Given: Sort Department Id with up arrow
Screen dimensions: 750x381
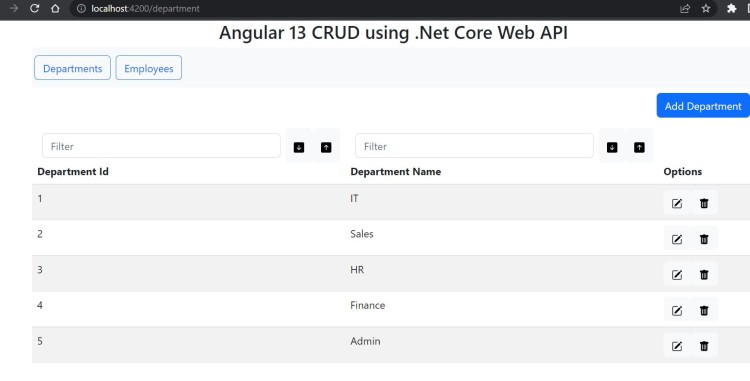Looking at the screenshot, I should [x=326, y=147].
